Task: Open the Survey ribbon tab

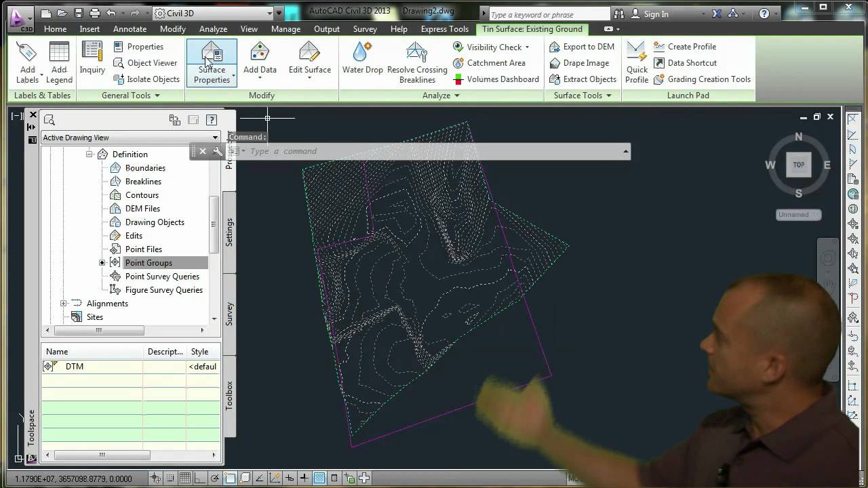Action: pos(365,29)
